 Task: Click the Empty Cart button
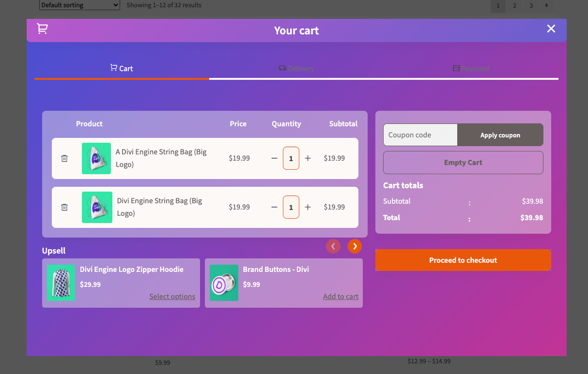[463, 163]
